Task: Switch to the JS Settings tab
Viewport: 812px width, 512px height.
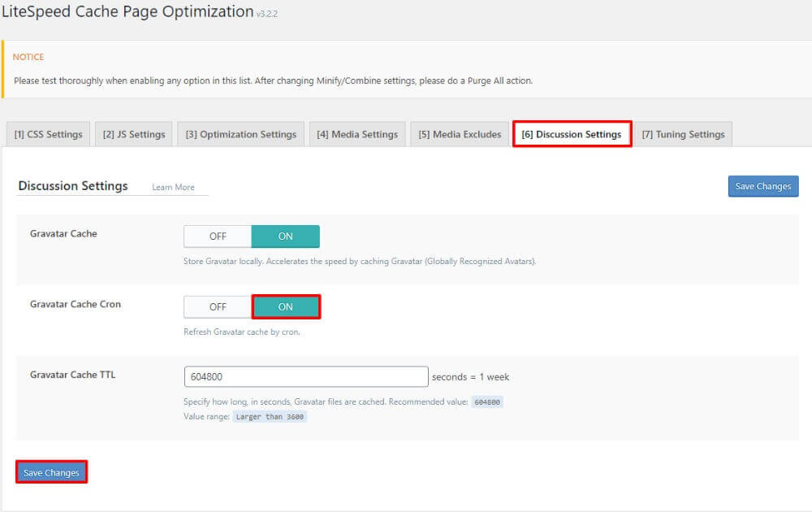Action: (x=134, y=134)
